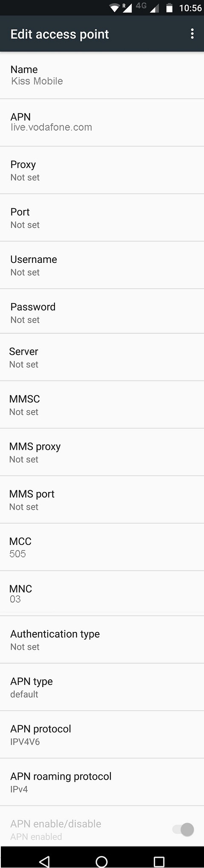Change the MCC value 505
Image resolution: width=204 pixels, height=868 pixels.
(102, 547)
